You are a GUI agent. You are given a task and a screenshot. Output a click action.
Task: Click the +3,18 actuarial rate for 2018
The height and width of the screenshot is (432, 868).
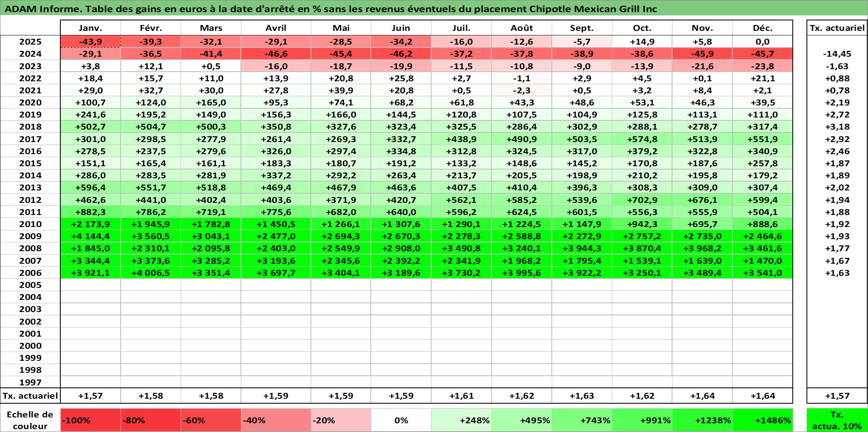click(x=837, y=127)
